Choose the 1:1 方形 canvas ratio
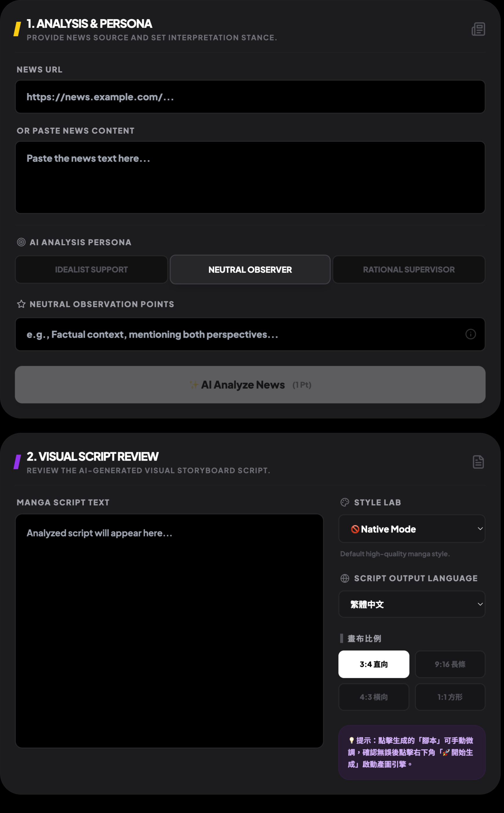The width and height of the screenshot is (504, 813). tap(450, 697)
